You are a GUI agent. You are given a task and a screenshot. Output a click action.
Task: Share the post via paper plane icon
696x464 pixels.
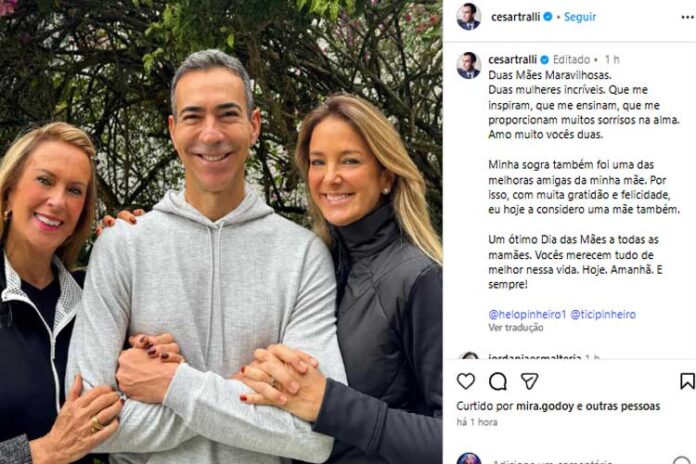click(x=529, y=381)
